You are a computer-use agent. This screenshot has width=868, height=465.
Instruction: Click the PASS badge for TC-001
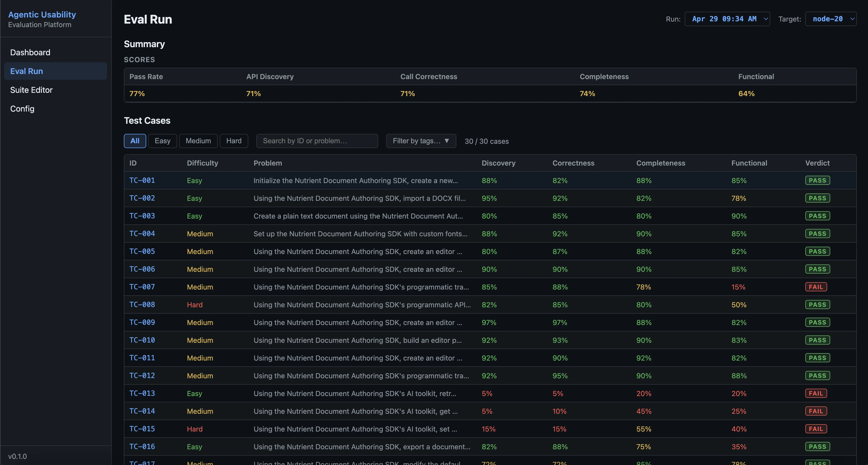point(817,180)
